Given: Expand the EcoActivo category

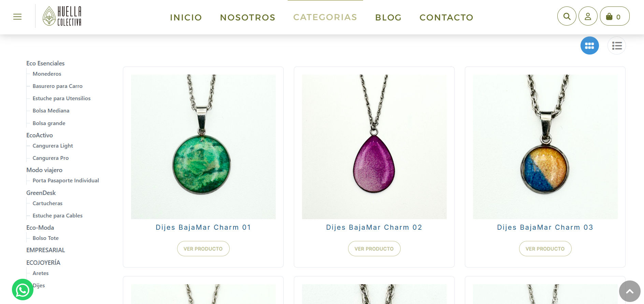Looking at the screenshot, I should click(40, 135).
